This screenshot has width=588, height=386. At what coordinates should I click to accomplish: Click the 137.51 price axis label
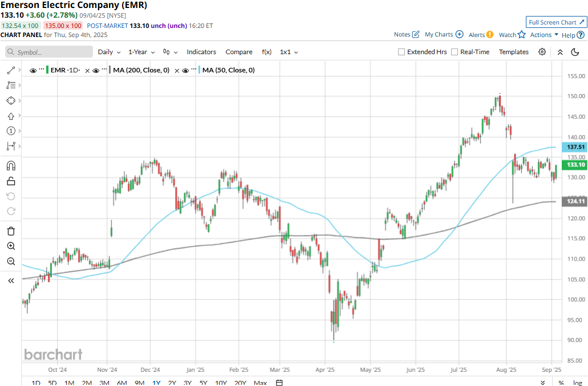point(575,147)
